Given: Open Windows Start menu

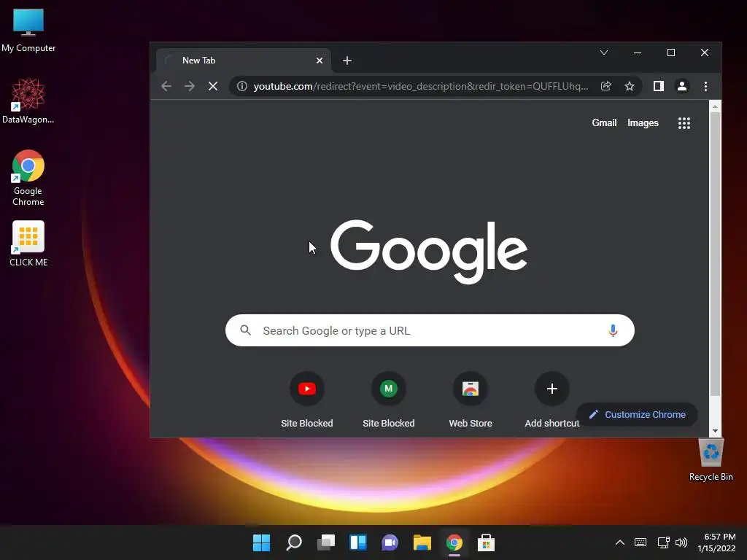Looking at the screenshot, I should (x=261, y=542).
